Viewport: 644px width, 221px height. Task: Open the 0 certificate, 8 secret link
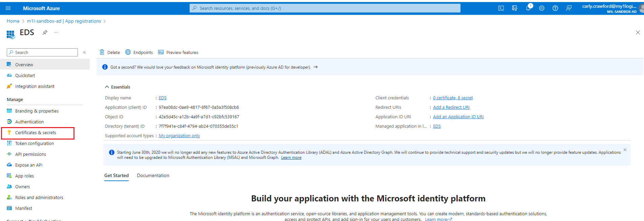click(x=453, y=98)
